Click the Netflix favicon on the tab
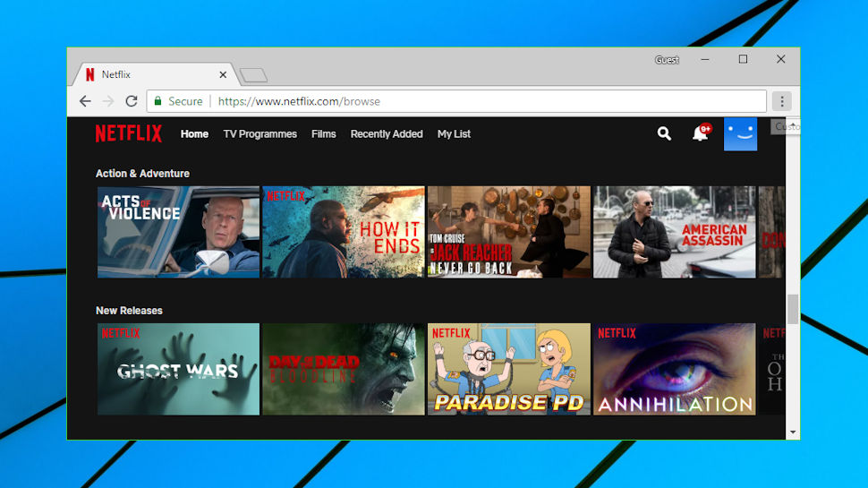The height and width of the screenshot is (488, 868). point(89,74)
